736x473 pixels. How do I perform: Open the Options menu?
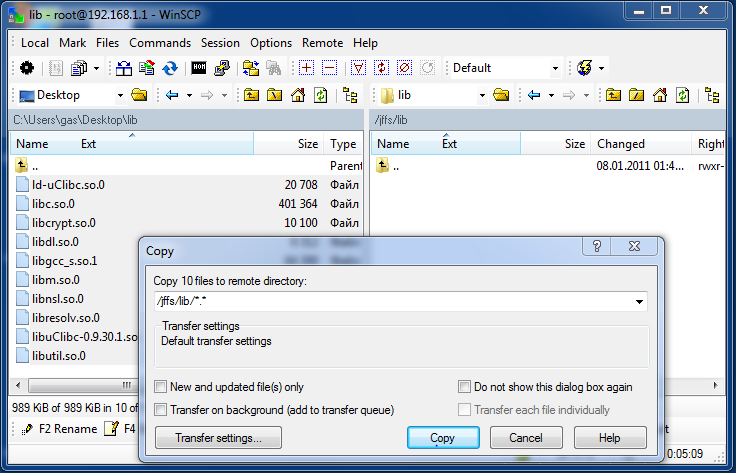click(x=271, y=43)
